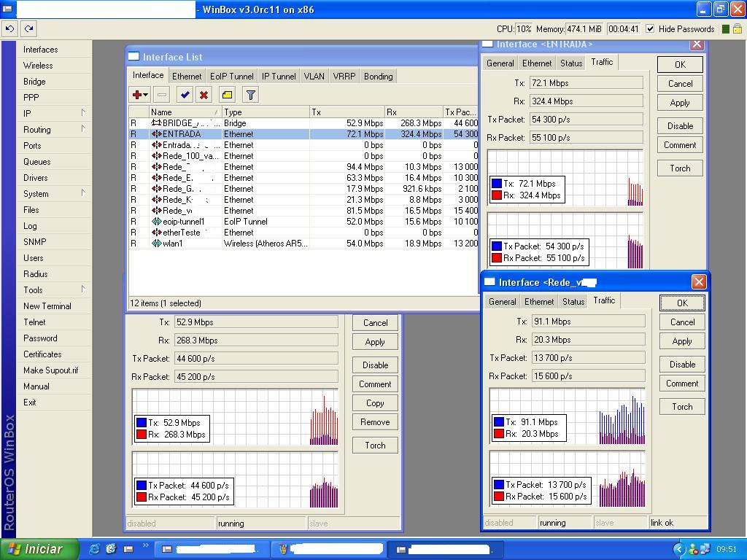Click the eoip-tunnel1 row tunnel icon
The image size is (747, 560).
click(156, 222)
